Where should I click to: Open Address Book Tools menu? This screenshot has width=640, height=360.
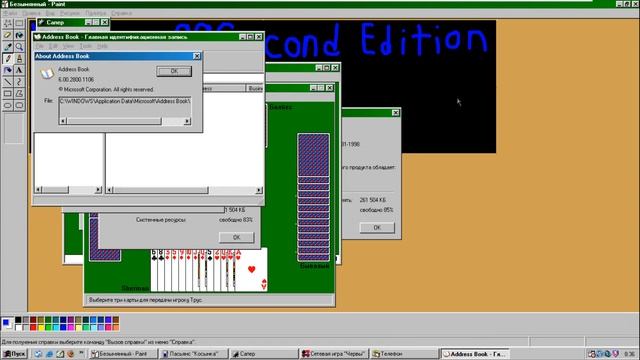point(85,46)
